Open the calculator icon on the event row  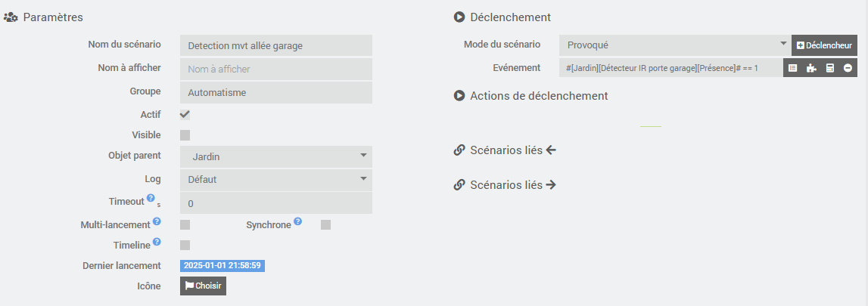point(829,68)
